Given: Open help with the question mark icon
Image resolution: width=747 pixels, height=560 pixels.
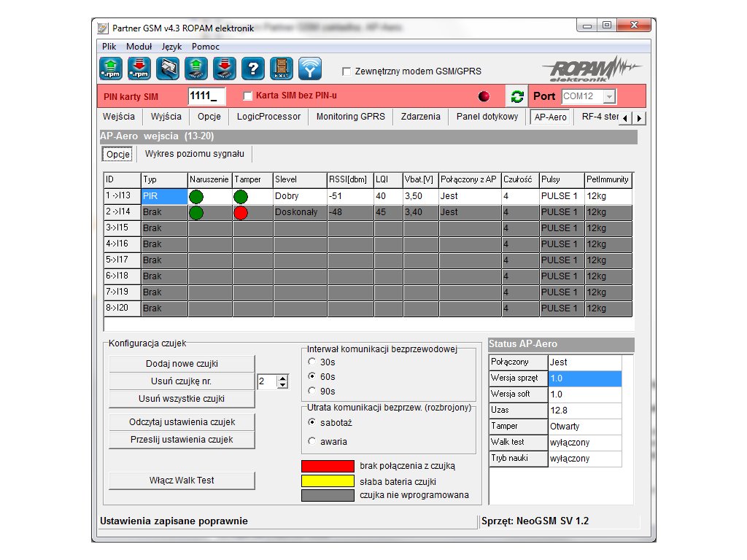Looking at the screenshot, I should (x=252, y=68).
